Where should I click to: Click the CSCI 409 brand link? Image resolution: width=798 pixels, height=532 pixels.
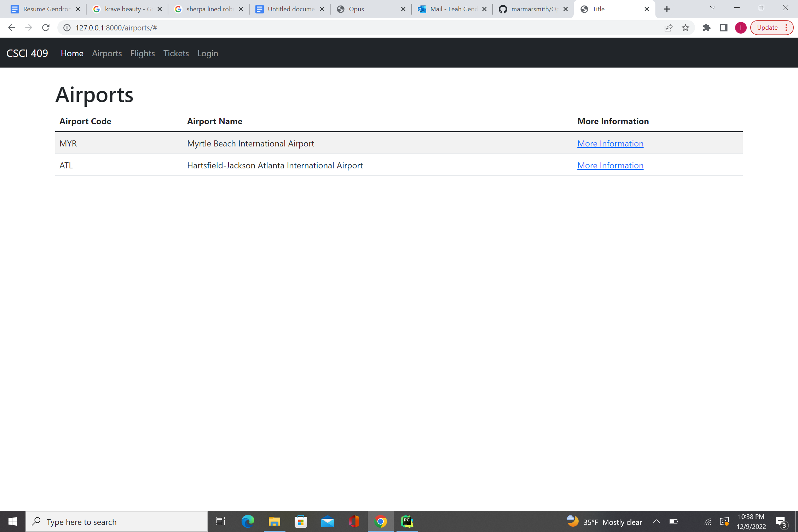pos(27,53)
